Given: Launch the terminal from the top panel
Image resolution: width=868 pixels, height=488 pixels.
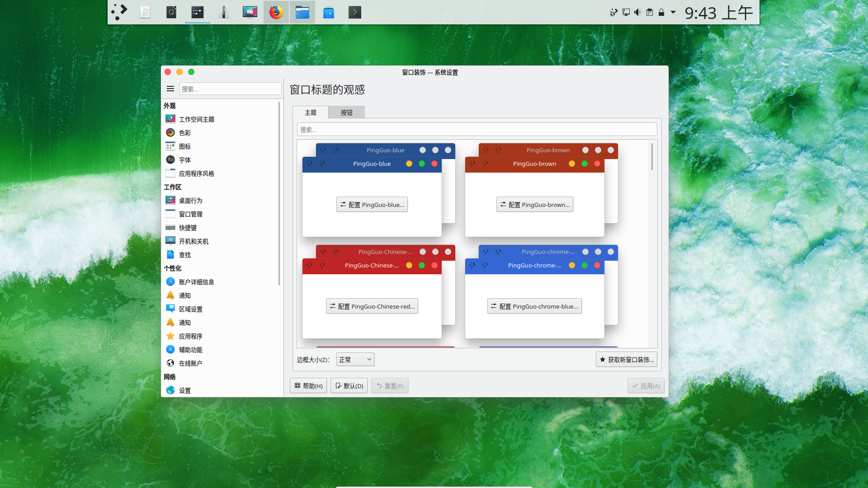Looking at the screenshot, I should (x=355, y=12).
